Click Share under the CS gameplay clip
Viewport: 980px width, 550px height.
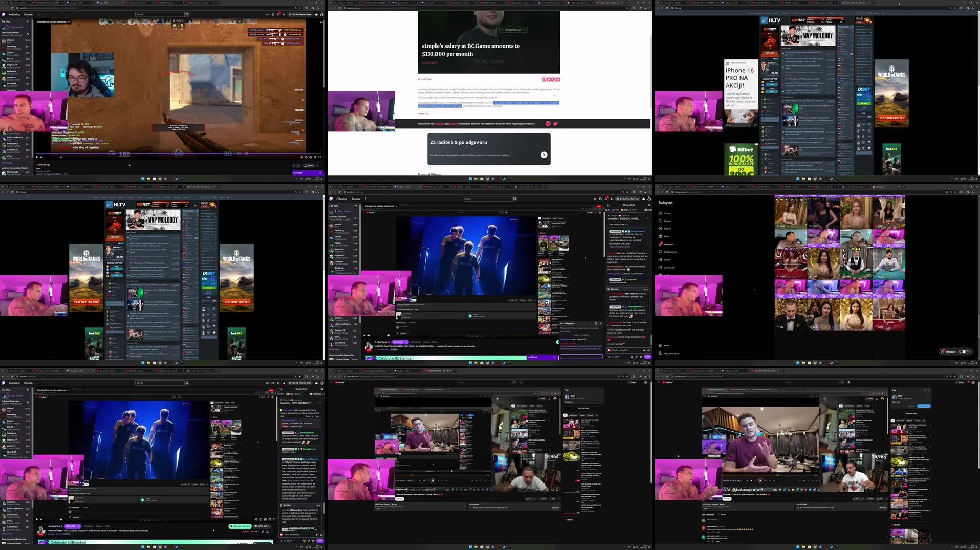[x=309, y=165]
